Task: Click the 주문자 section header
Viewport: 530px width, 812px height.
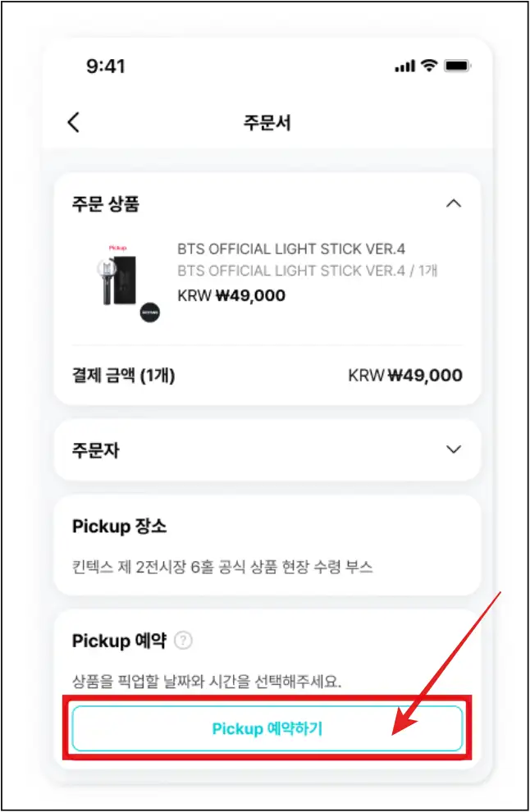Action: coord(95,450)
